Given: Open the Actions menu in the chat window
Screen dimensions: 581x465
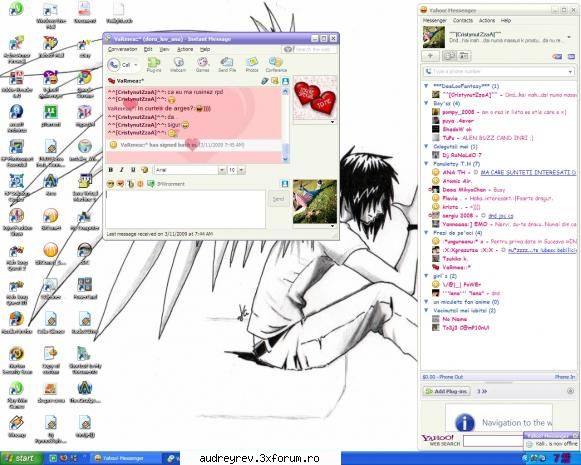Looking at the screenshot, I should pos(185,49).
